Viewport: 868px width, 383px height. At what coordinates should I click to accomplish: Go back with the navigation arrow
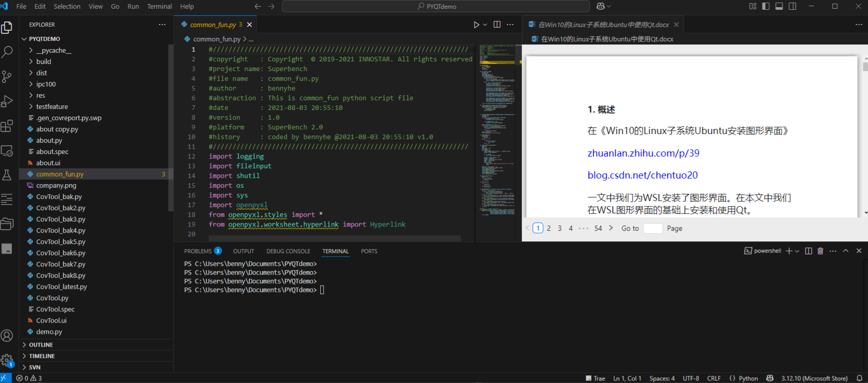tap(258, 6)
